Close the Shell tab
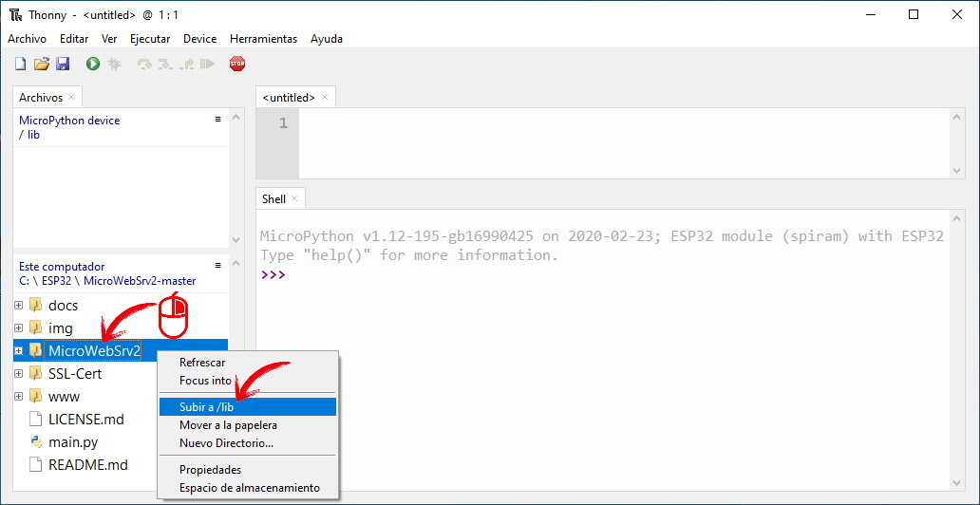The image size is (980, 505). (x=294, y=198)
